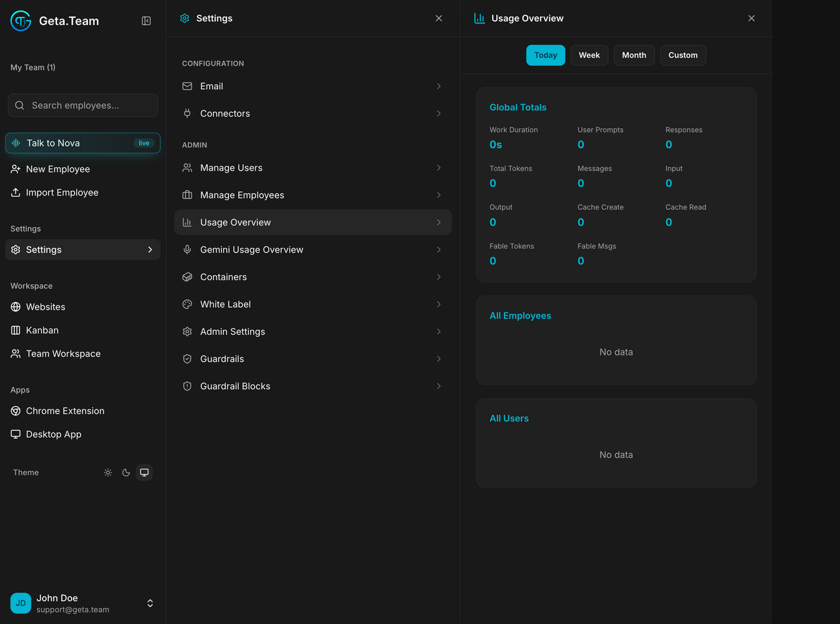Click the Usage Overview bar chart icon in list
Viewport: 840px width, 624px height.
[x=187, y=222]
